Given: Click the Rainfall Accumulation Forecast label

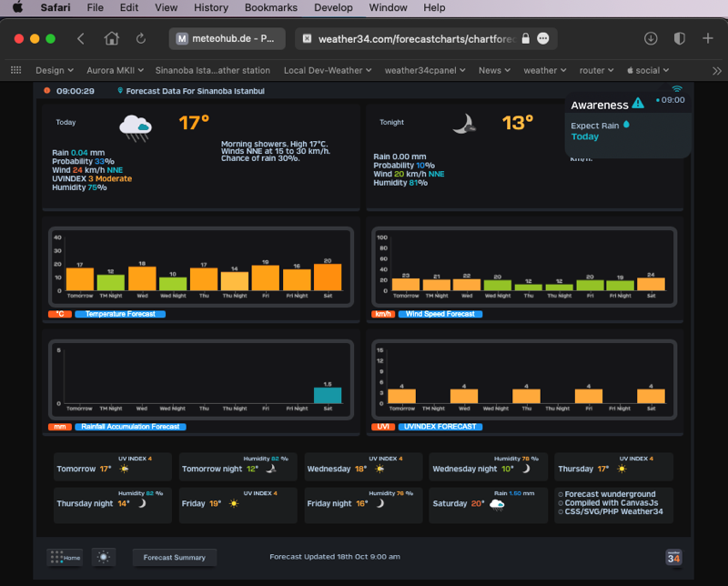Looking at the screenshot, I should (130, 427).
